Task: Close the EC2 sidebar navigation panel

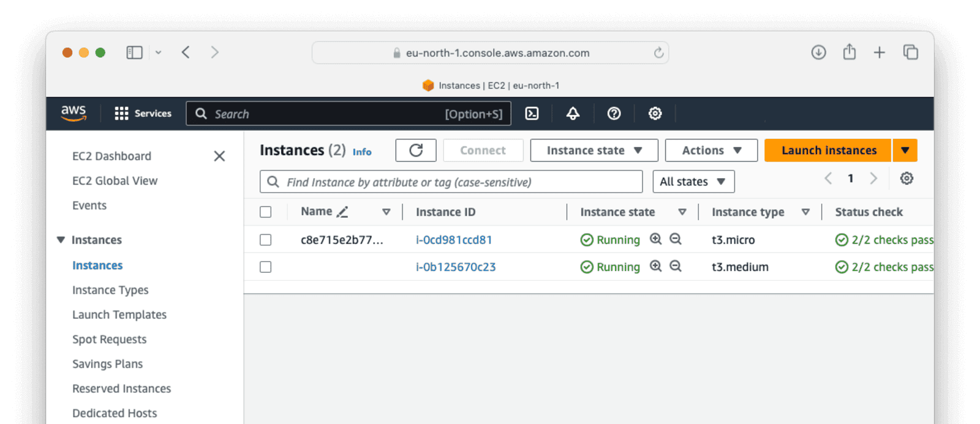Action: (219, 156)
